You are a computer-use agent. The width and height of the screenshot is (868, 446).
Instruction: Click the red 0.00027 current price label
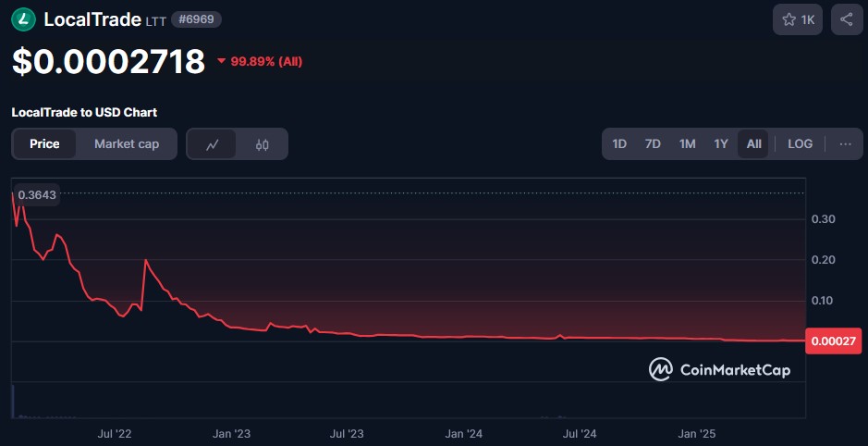[x=833, y=341]
